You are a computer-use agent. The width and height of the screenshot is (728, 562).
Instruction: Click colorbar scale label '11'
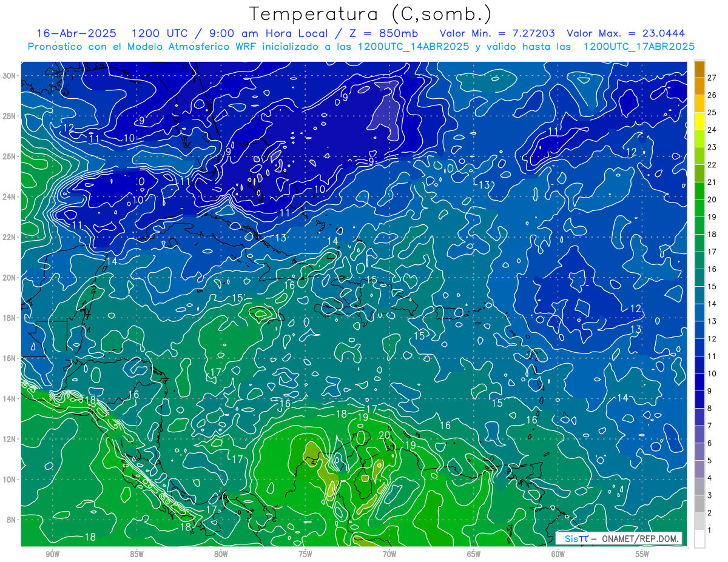(712, 356)
